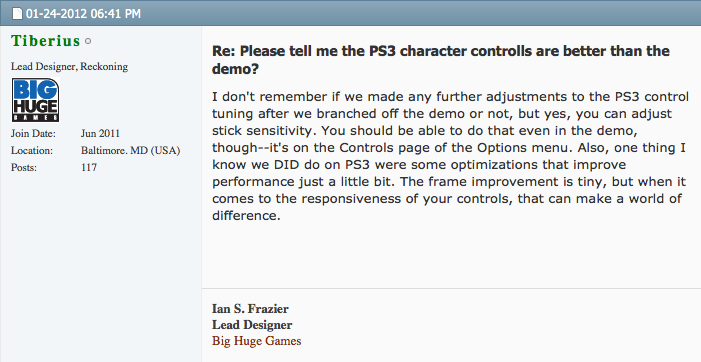This screenshot has height=362, width=701.
Task: Click the 01-24-2012 06:41 PM timestamp
Action: [x=83, y=13]
